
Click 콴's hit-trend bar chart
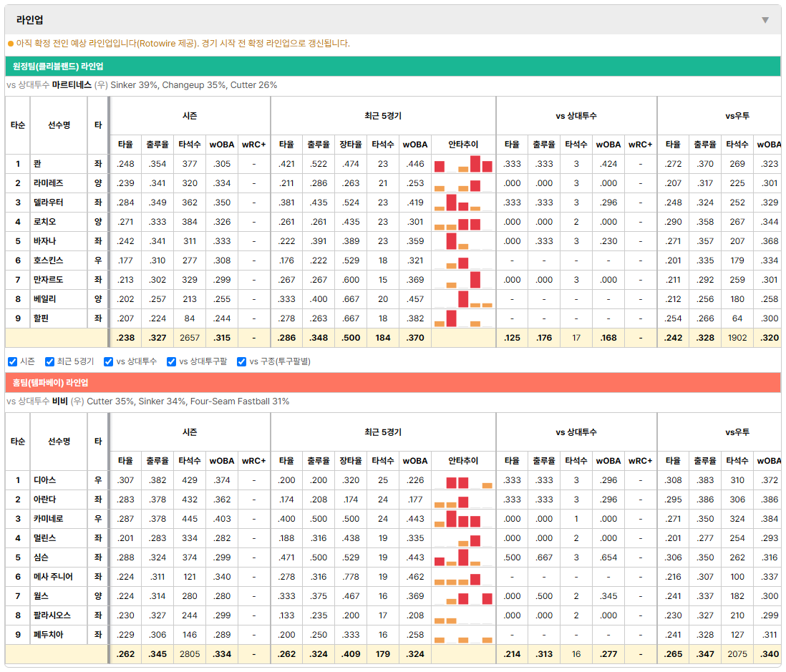463,164
